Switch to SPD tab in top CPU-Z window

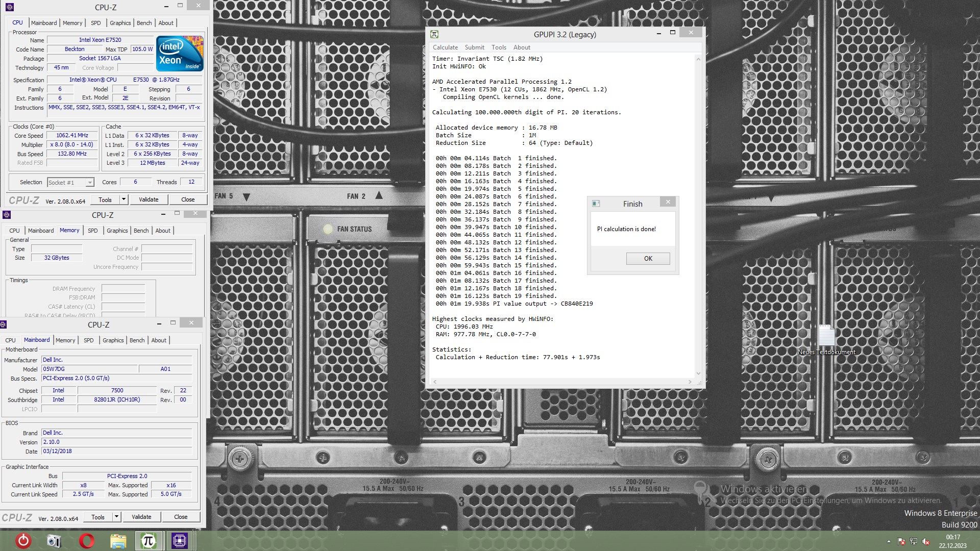96,23
